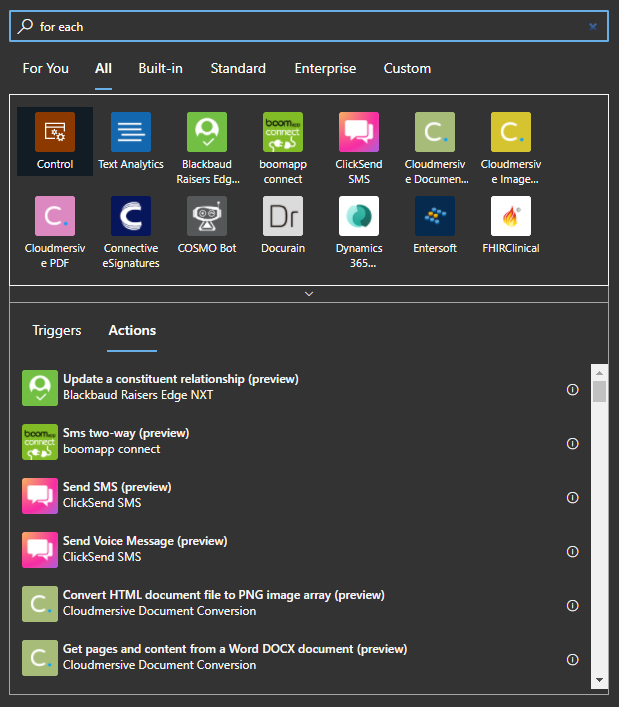Show info for Send Voice Message action
This screenshot has height=707, width=619.
573,551
